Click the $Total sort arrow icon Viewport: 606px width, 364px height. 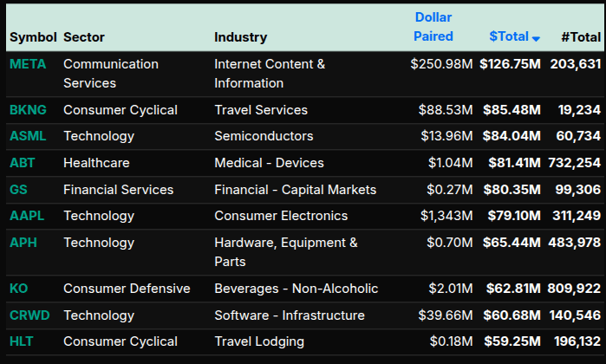click(537, 38)
